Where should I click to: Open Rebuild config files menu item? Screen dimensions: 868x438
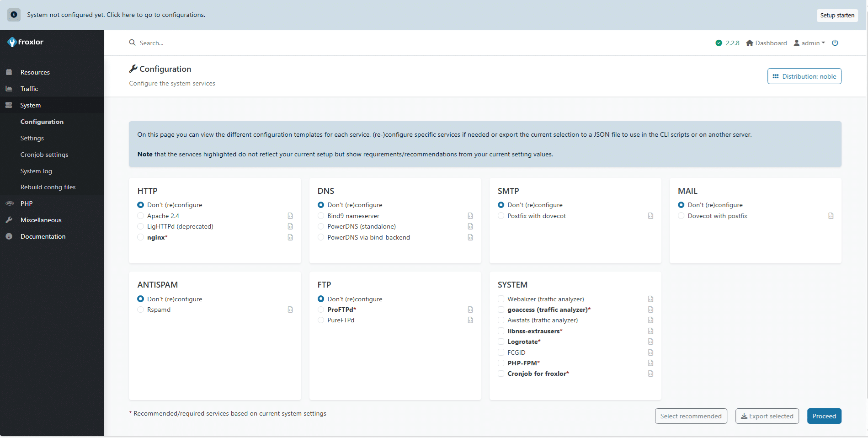[x=48, y=187]
